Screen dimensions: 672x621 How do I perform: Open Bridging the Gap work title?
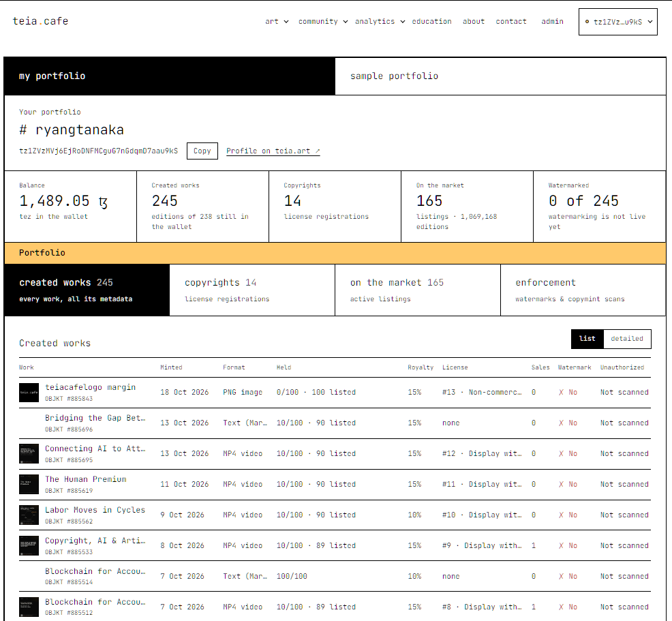(x=95, y=418)
